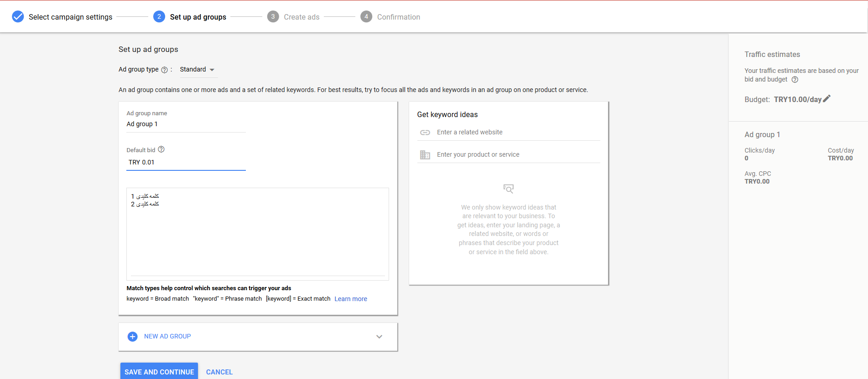The height and width of the screenshot is (379, 868).
Task: Click the blue plus icon for new ad group
Action: click(x=133, y=337)
